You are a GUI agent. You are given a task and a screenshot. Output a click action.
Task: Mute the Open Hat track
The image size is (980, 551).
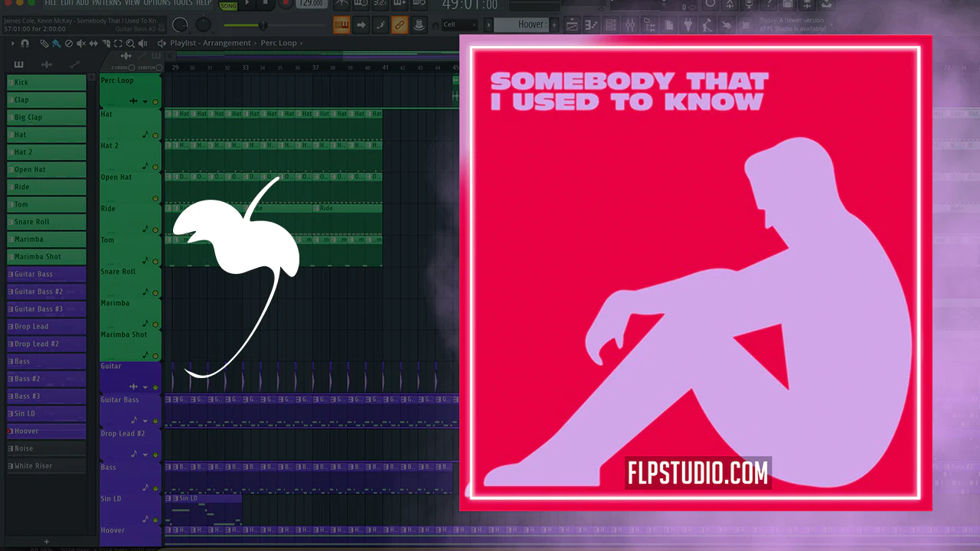click(x=155, y=198)
